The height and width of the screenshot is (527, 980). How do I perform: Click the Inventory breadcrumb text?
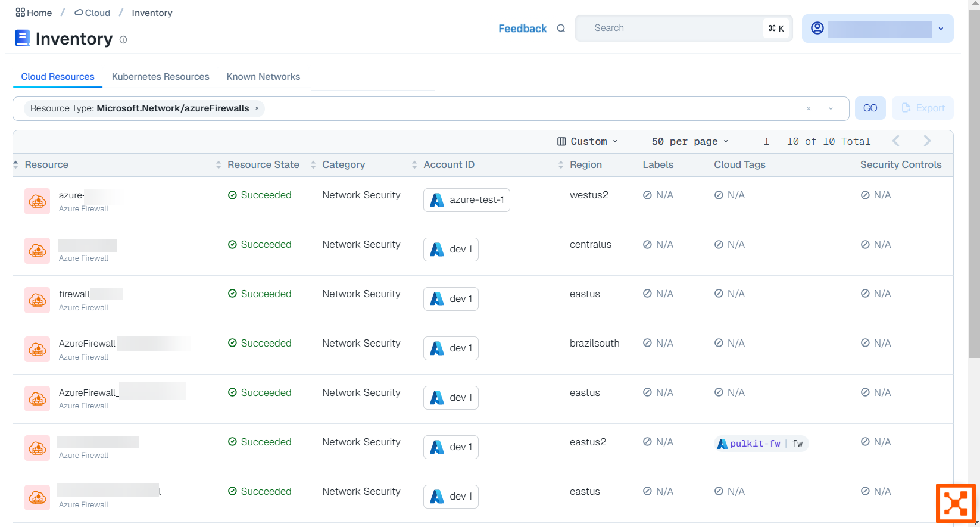tap(152, 13)
